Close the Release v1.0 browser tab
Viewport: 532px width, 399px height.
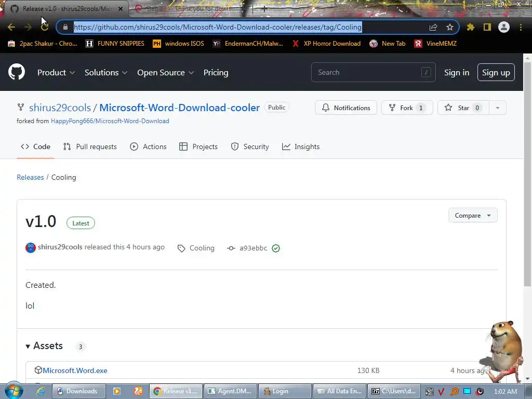tap(121, 9)
